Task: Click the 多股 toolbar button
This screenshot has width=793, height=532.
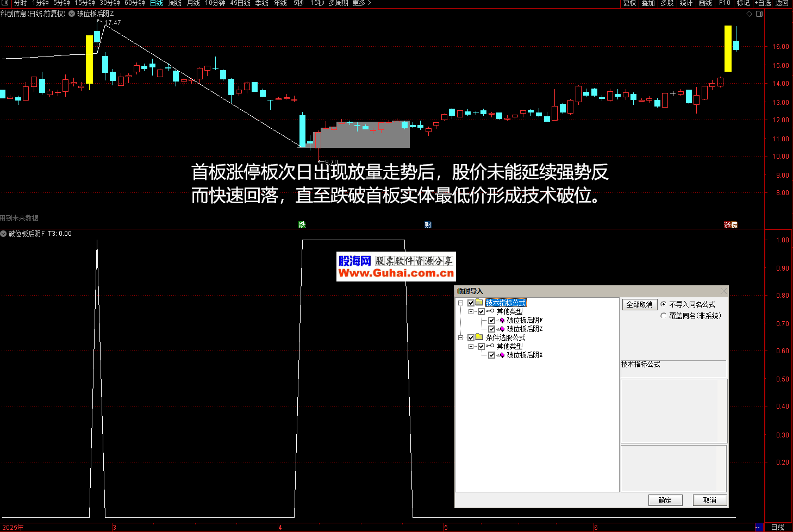Action: click(x=667, y=3)
